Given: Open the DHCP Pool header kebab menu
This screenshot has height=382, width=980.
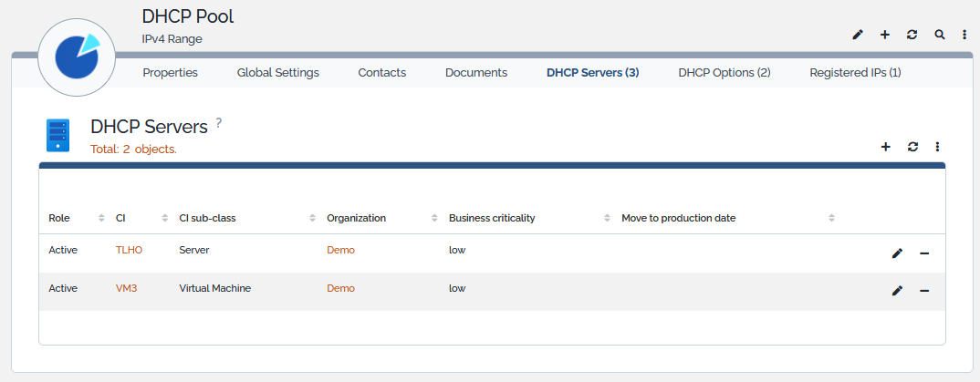Looking at the screenshot, I should point(964,35).
